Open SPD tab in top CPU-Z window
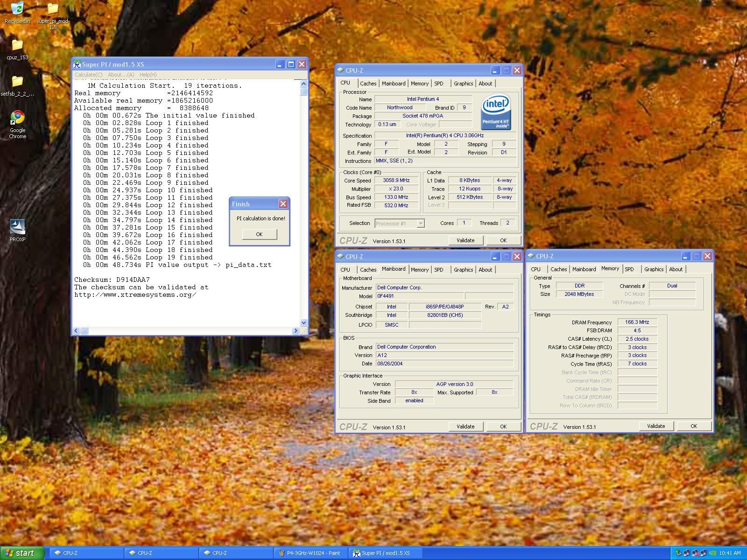747x560 pixels. click(439, 84)
